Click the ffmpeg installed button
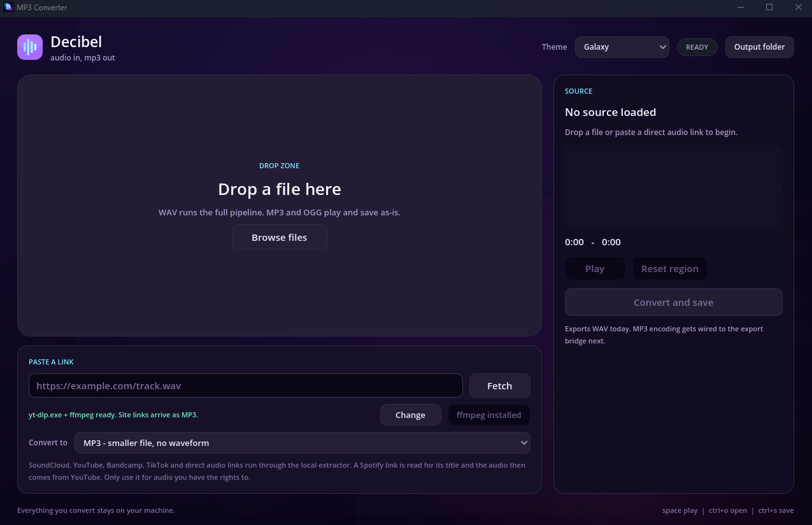The height and width of the screenshot is (525, 812). click(x=488, y=415)
